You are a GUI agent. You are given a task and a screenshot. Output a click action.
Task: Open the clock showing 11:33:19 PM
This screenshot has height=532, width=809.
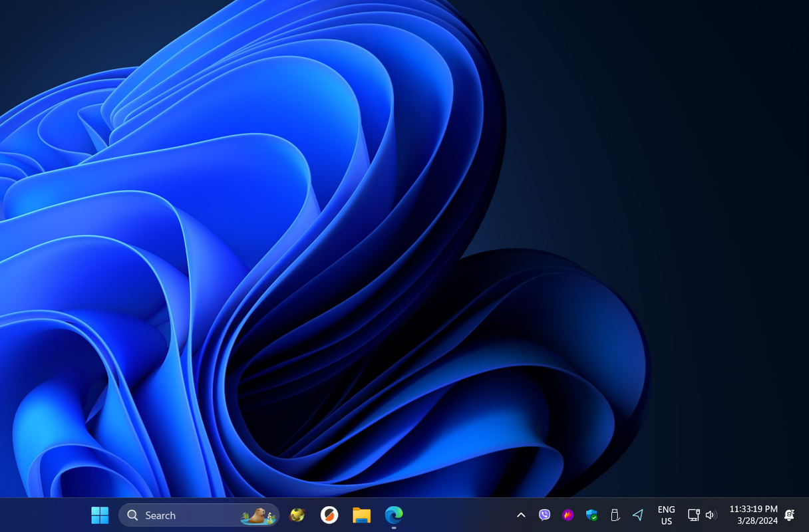[x=753, y=515]
